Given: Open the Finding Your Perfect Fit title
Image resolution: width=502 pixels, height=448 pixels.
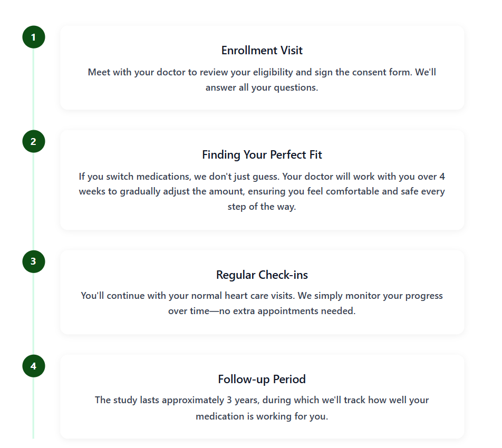Looking at the screenshot, I should tap(262, 155).
